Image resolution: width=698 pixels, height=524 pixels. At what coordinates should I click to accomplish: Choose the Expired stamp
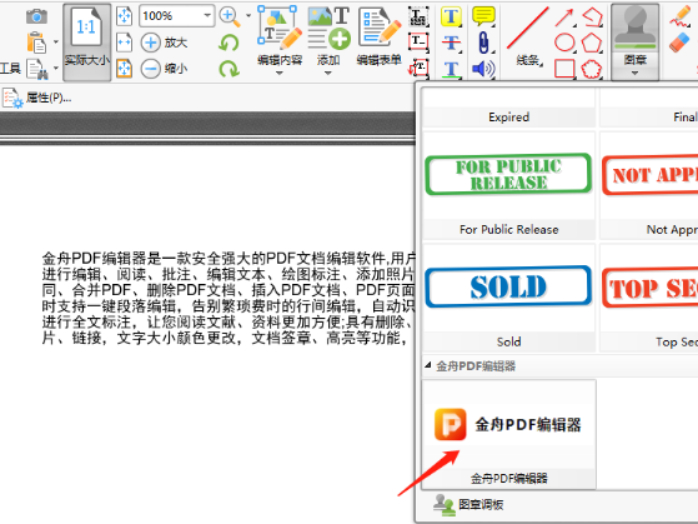(x=509, y=108)
